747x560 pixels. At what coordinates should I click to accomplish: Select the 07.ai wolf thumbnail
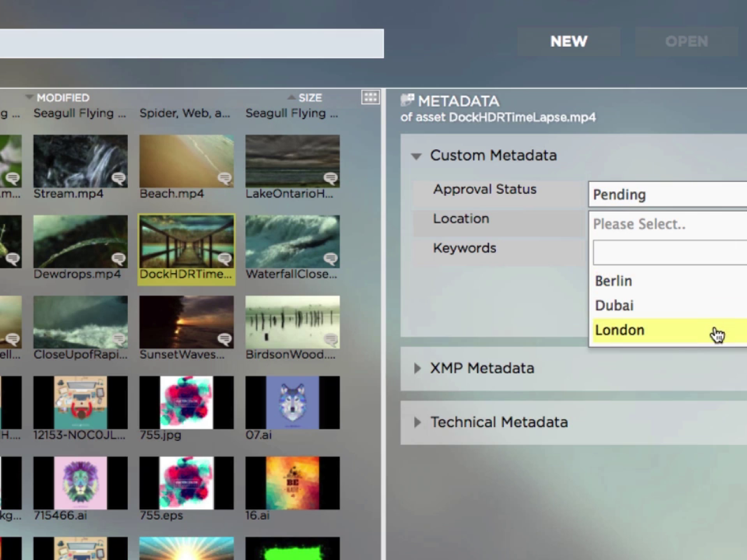[x=292, y=402]
